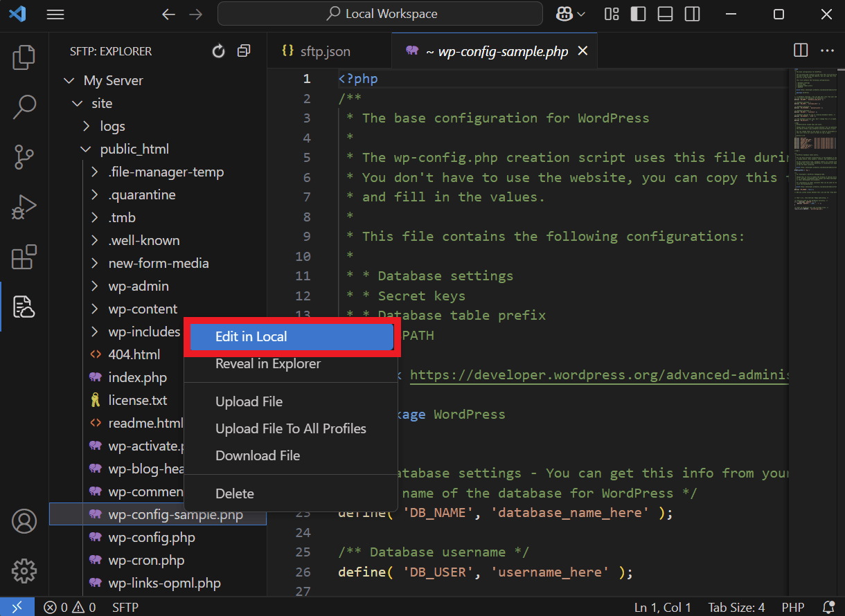Toggle the secondary side bar

(x=691, y=14)
